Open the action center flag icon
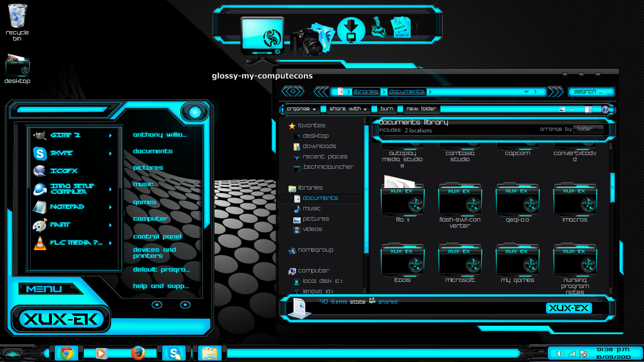 [583, 354]
